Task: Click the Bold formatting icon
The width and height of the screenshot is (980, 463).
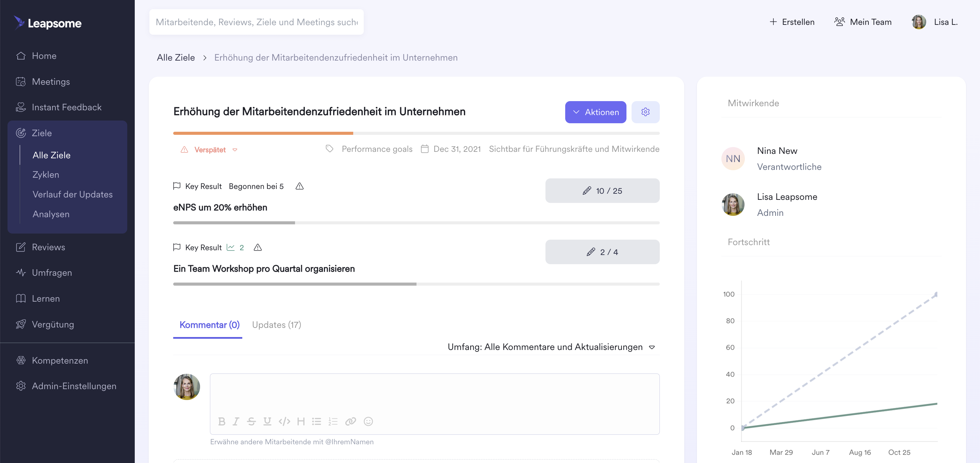Action: [x=222, y=421]
